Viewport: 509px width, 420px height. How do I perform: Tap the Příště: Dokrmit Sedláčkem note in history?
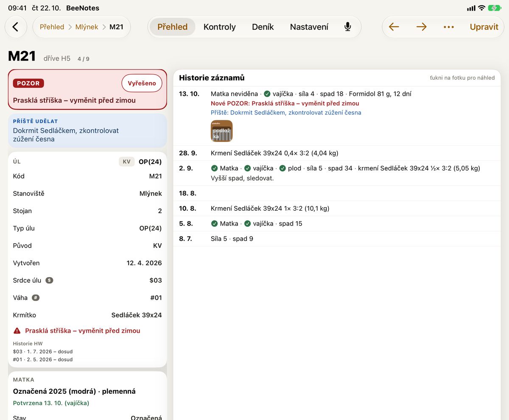(286, 113)
